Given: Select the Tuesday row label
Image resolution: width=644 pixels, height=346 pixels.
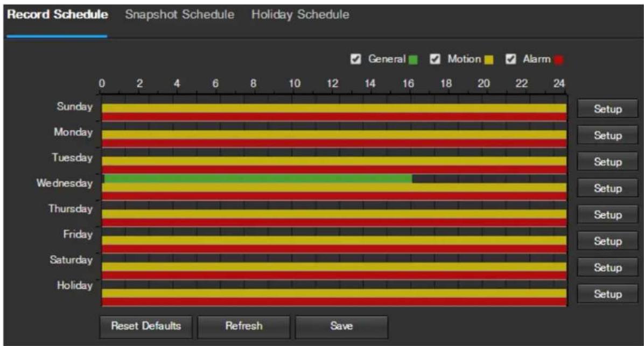Looking at the screenshot, I should [x=72, y=158].
